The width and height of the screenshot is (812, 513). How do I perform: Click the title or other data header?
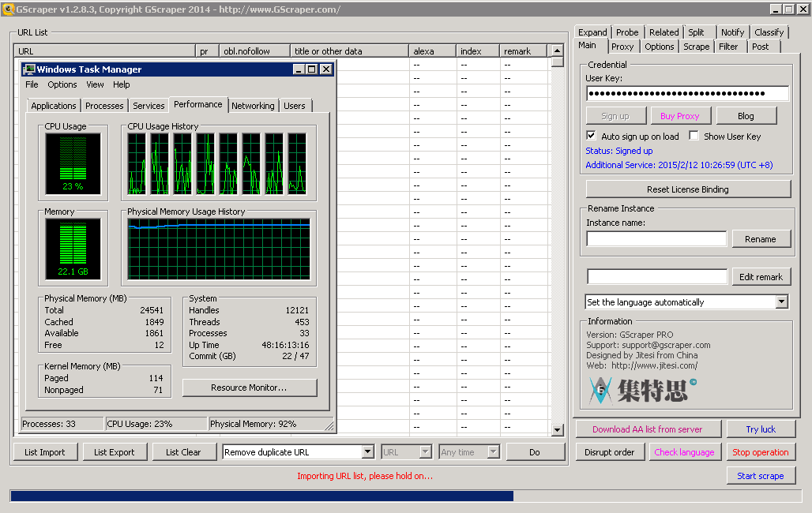pos(350,51)
